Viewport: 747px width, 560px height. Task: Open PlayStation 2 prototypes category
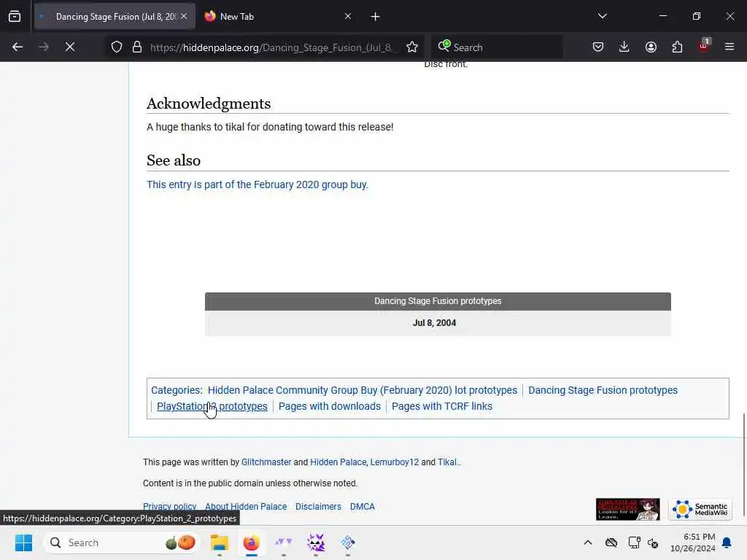click(x=212, y=407)
